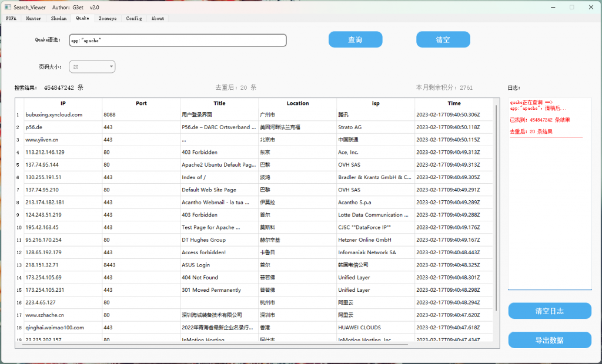This screenshot has height=364, width=602.
Task: Open the Zoomeye tab
Action: pos(107,18)
